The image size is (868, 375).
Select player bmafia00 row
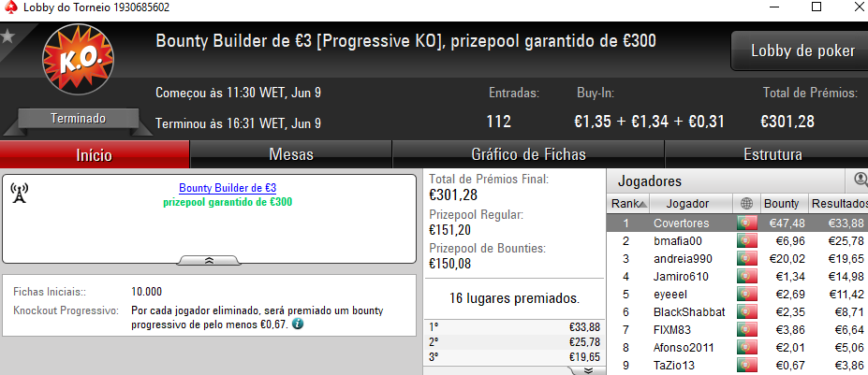coord(737,240)
